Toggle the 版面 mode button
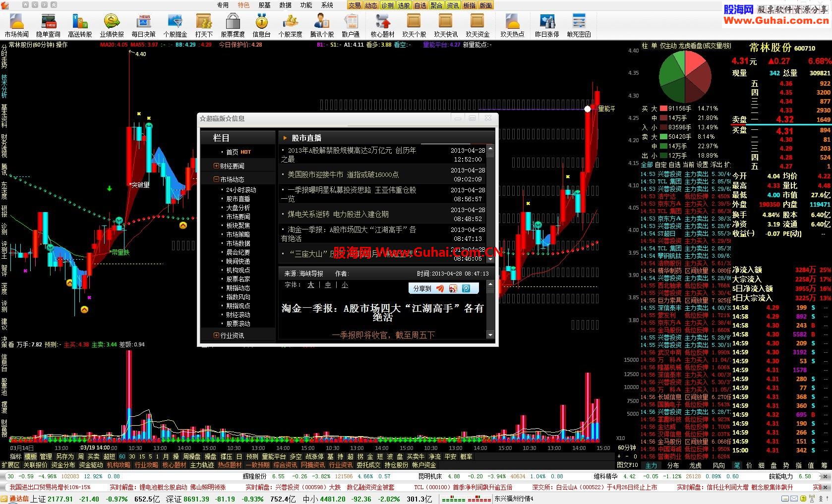832x504 pixels. pos(485,5)
